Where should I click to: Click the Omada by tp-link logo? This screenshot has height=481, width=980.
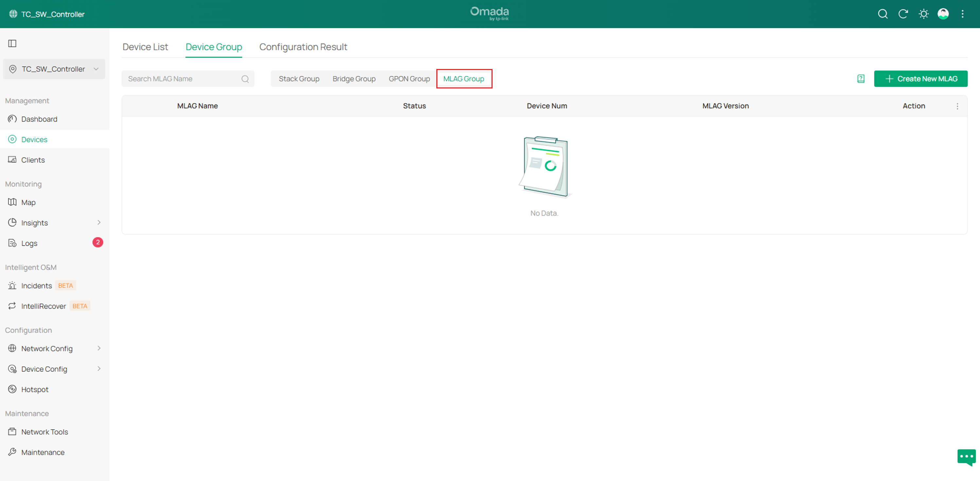[x=490, y=14]
